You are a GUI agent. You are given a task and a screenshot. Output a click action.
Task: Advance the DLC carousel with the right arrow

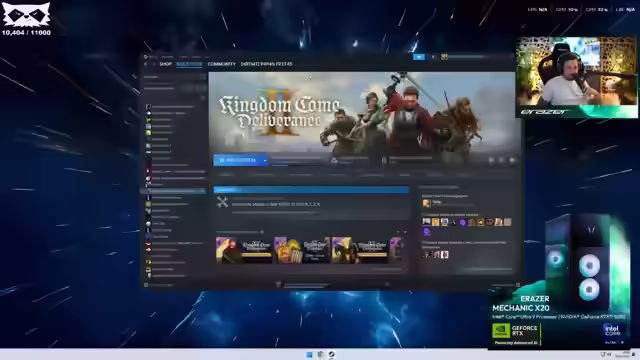[405, 232]
